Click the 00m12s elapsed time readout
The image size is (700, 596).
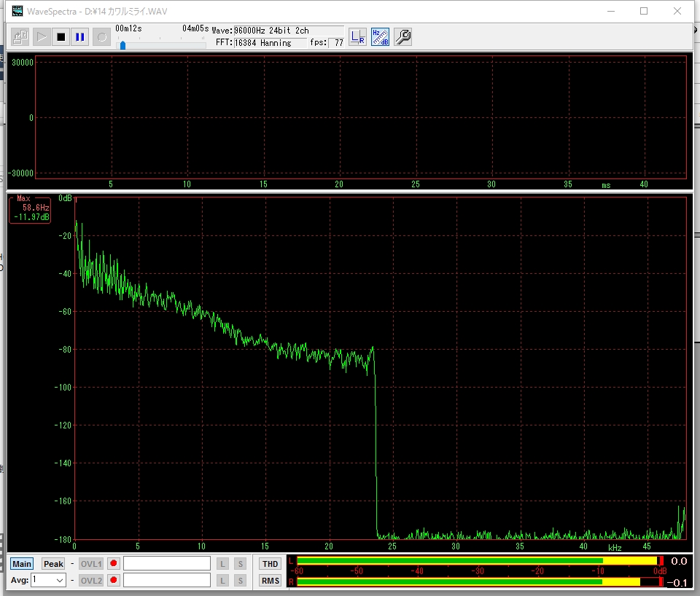pos(128,28)
